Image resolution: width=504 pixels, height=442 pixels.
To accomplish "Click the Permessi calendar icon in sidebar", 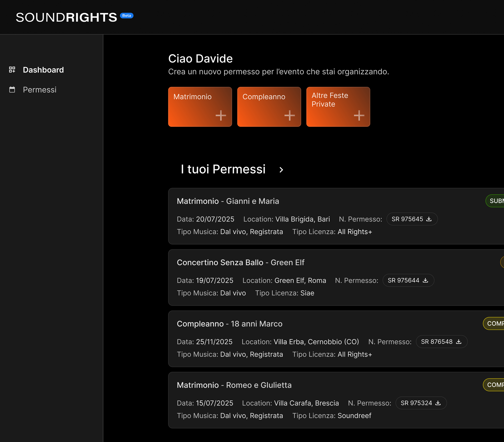I will click(12, 90).
